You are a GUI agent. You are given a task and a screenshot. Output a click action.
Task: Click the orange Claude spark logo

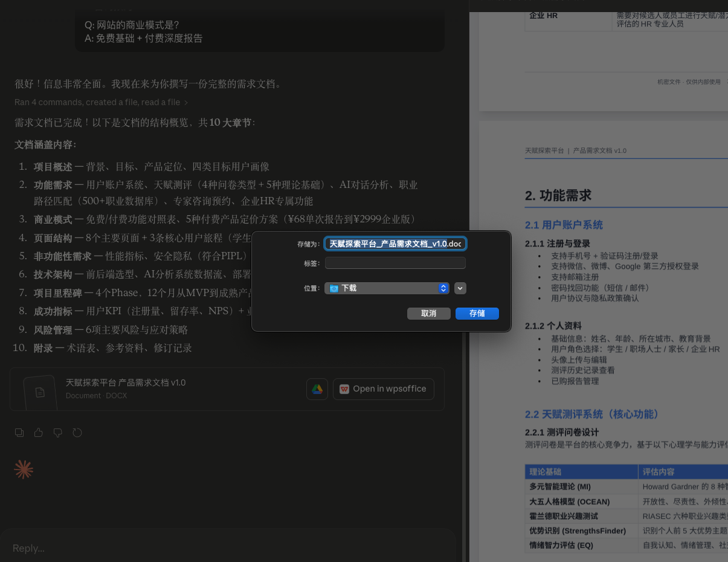(x=24, y=470)
